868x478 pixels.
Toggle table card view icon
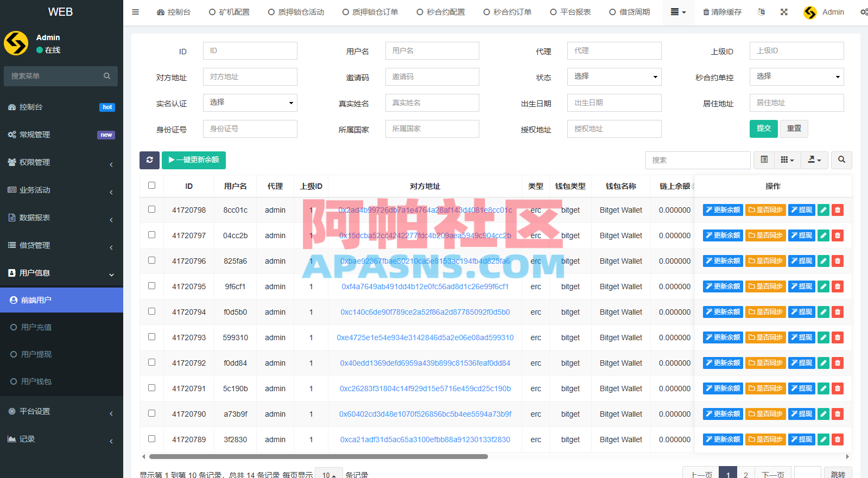pyautogui.click(x=764, y=160)
